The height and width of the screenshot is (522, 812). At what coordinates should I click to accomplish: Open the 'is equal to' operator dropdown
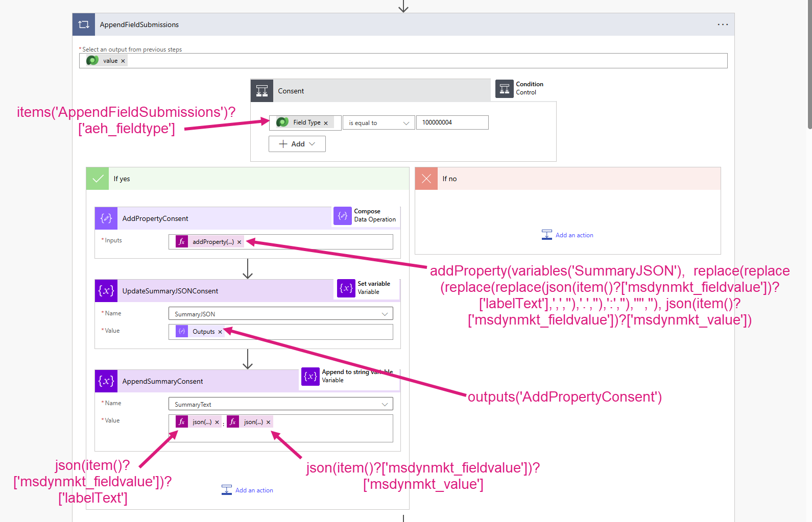click(x=379, y=123)
